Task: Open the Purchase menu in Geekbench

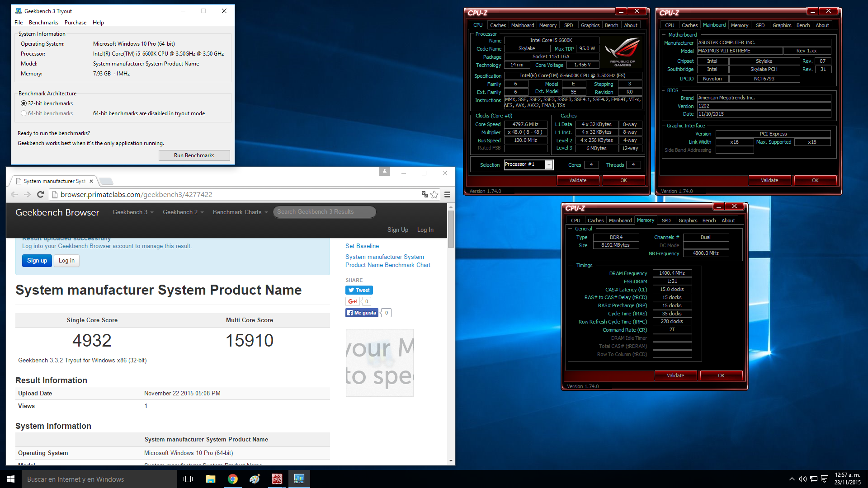Action: [75, 23]
